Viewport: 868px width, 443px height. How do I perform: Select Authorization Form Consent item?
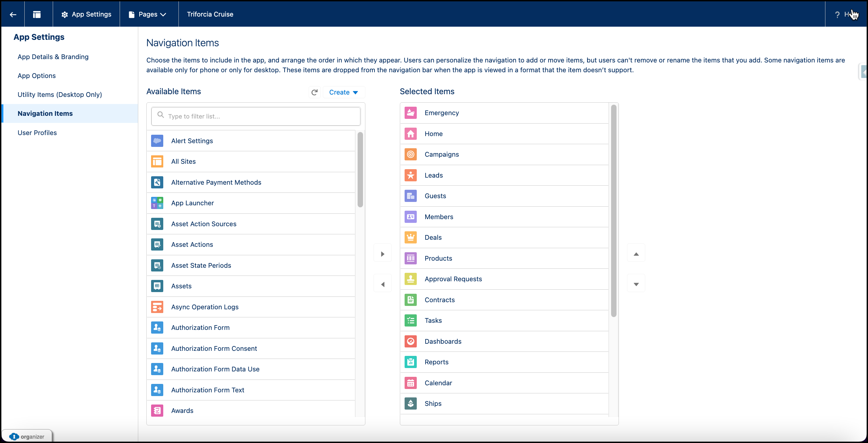coord(251,348)
